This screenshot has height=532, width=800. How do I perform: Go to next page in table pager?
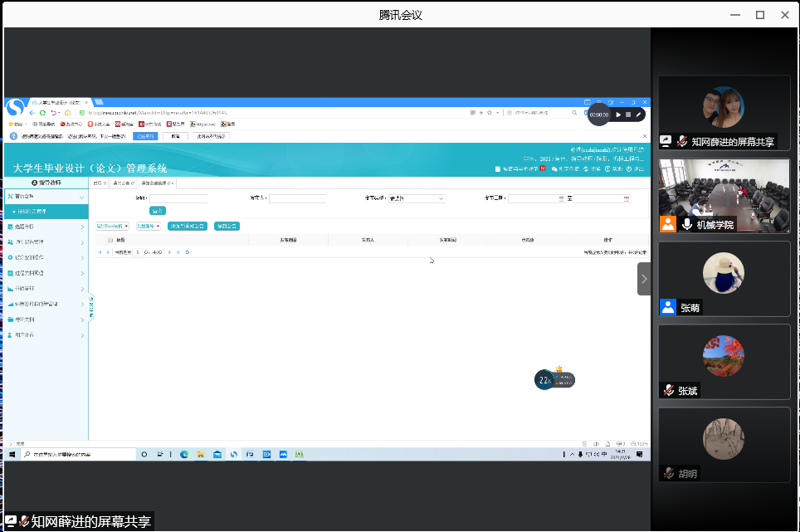pos(169,251)
